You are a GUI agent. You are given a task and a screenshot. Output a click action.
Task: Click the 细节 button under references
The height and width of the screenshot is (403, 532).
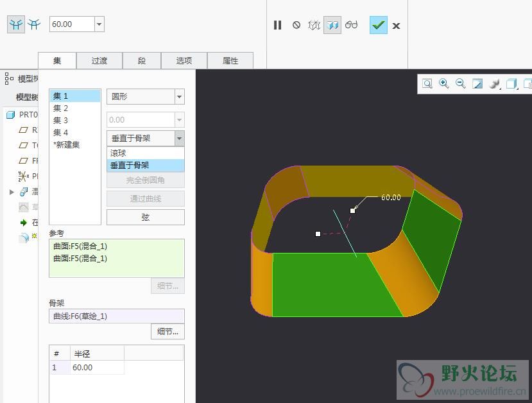(x=167, y=286)
